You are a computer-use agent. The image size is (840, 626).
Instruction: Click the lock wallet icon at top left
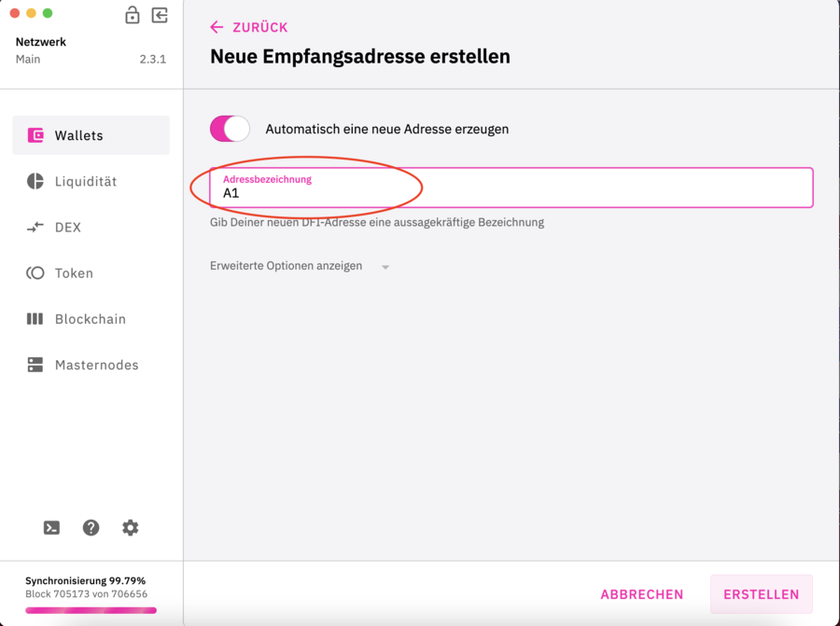132,16
